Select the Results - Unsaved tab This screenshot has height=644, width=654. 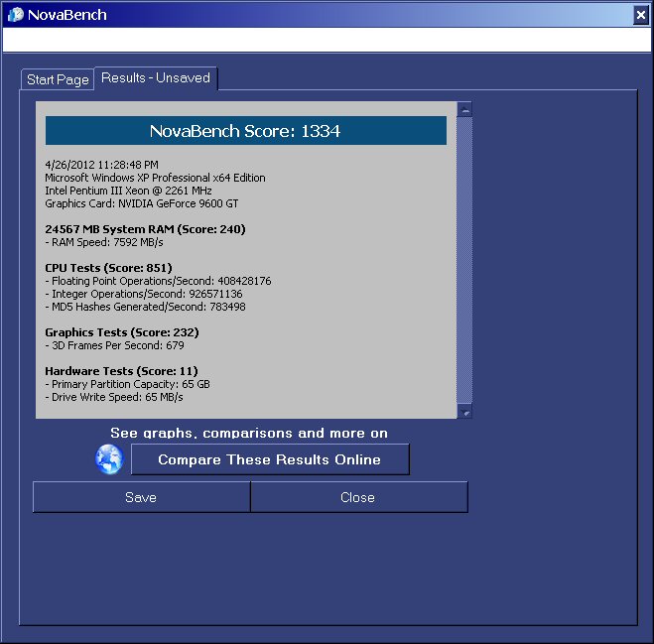(x=156, y=78)
